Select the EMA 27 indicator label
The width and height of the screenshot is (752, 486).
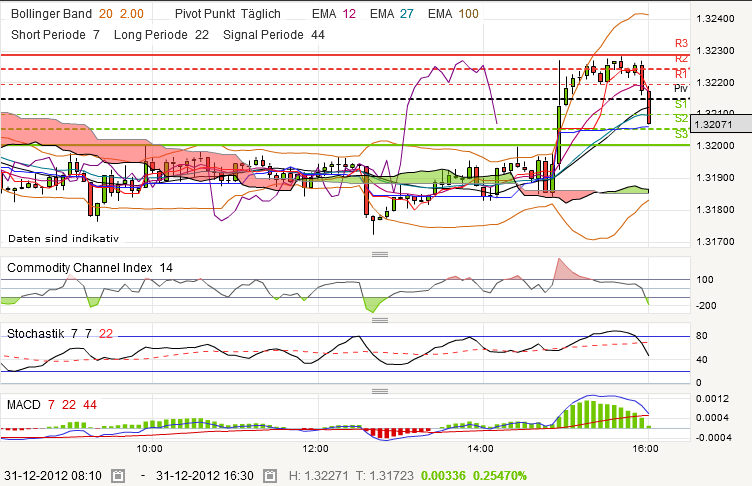click(x=391, y=15)
